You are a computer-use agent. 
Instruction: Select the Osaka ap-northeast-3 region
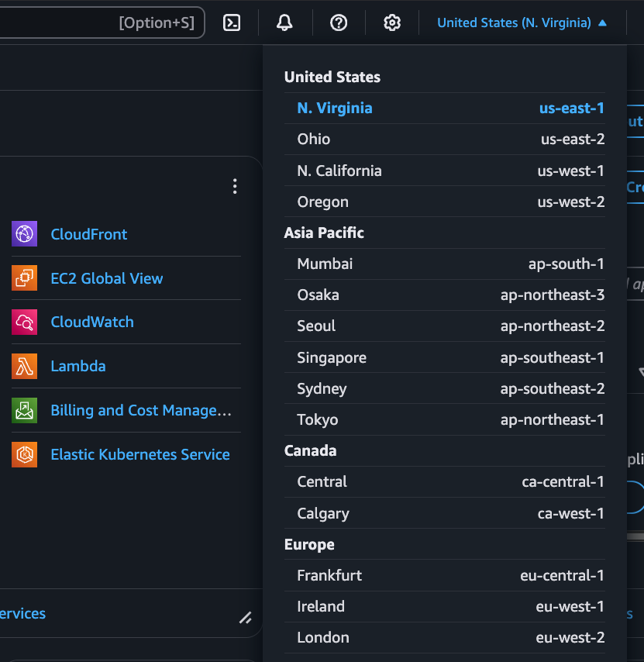[445, 295]
